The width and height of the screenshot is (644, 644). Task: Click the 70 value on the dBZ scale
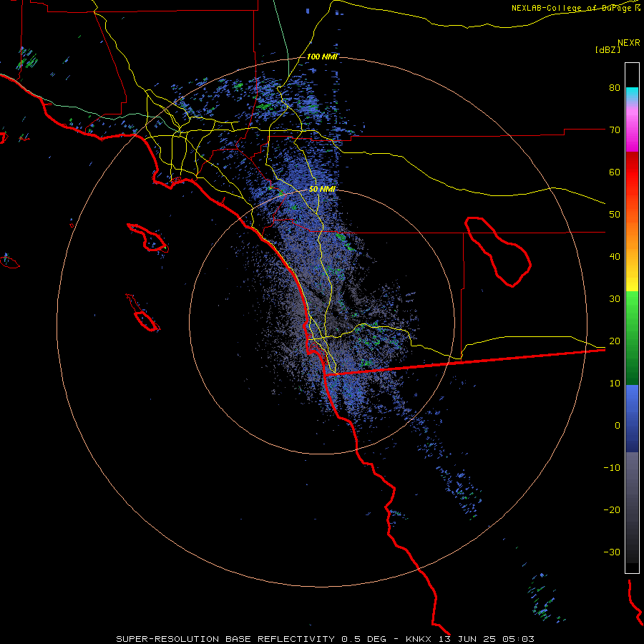pos(615,130)
